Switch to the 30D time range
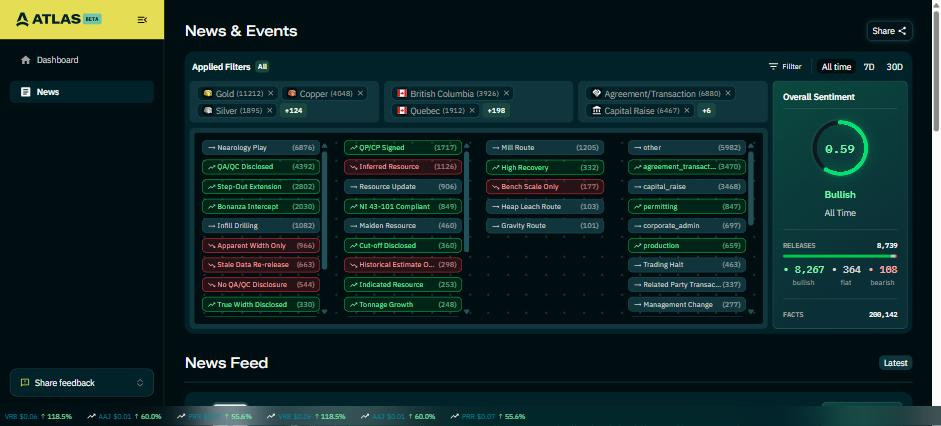Image resolution: width=941 pixels, height=426 pixels. click(x=894, y=67)
